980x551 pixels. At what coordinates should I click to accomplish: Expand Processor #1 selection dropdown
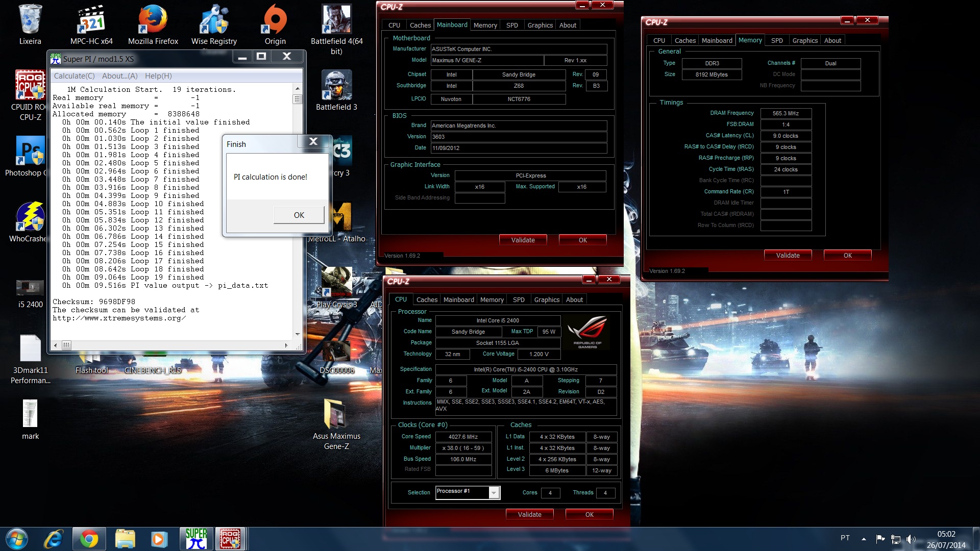click(494, 492)
